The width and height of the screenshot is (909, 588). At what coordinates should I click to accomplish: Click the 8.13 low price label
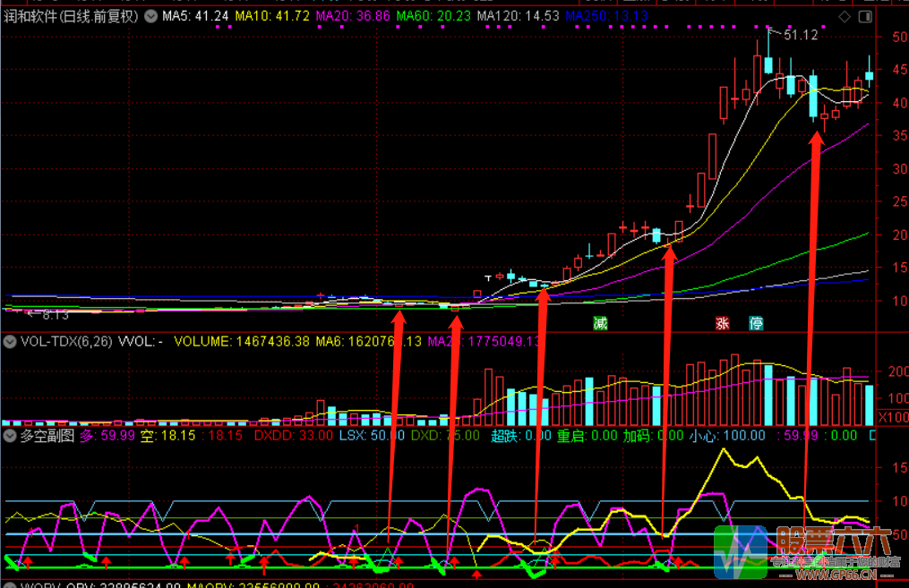(56, 314)
